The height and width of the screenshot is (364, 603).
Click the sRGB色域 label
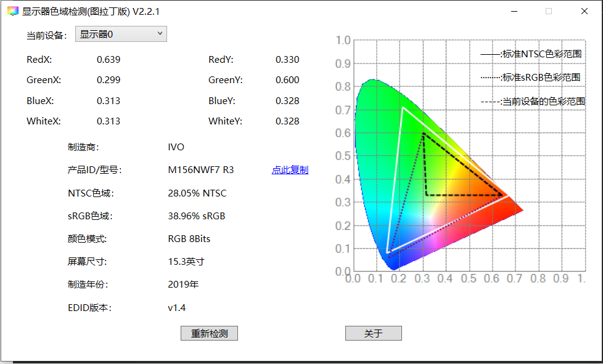(90, 216)
